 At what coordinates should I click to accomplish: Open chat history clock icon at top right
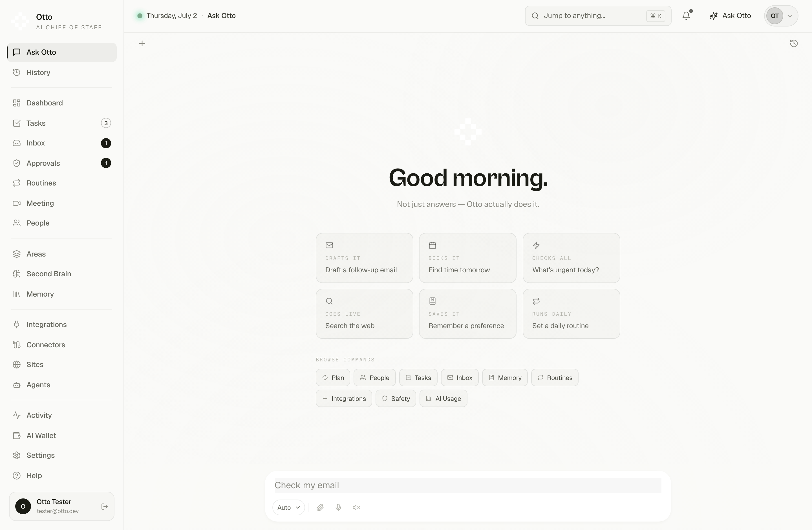(794, 43)
